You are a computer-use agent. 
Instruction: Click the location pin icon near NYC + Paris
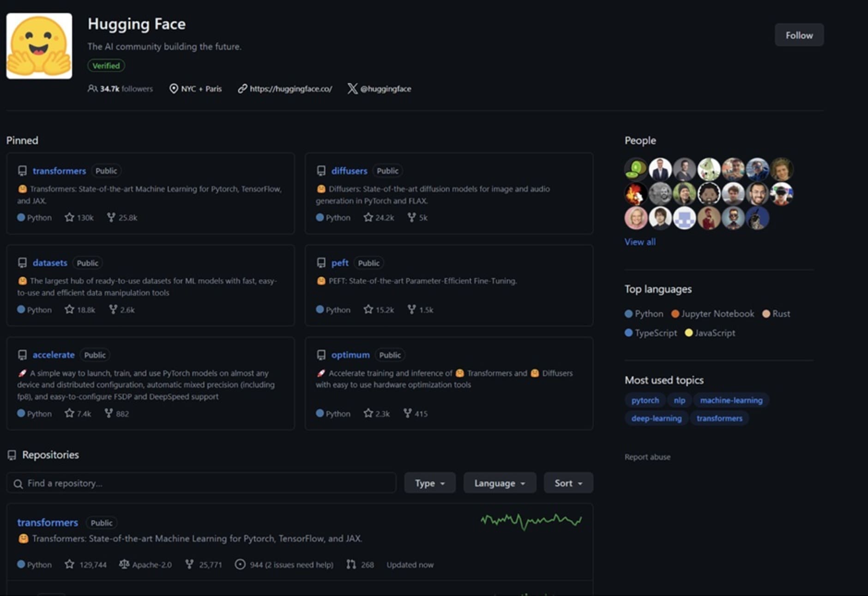pyautogui.click(x=174, y=89)
